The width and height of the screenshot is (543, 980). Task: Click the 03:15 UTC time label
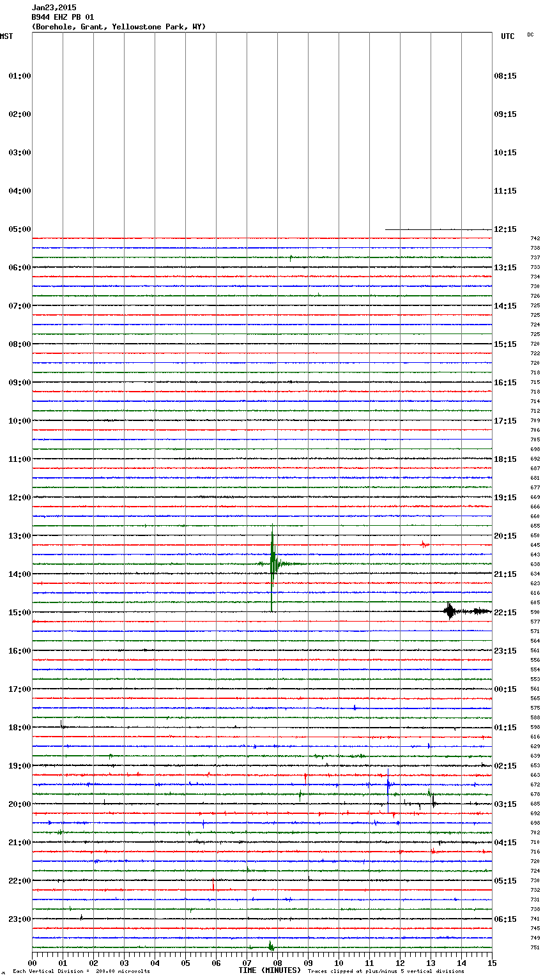click(x=505, y=804)
